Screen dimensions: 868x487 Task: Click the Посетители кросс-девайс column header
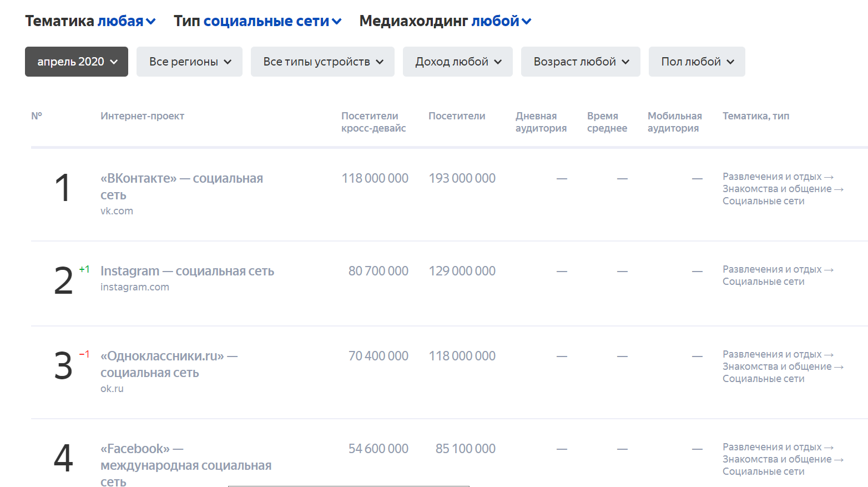tap(374, 122)
